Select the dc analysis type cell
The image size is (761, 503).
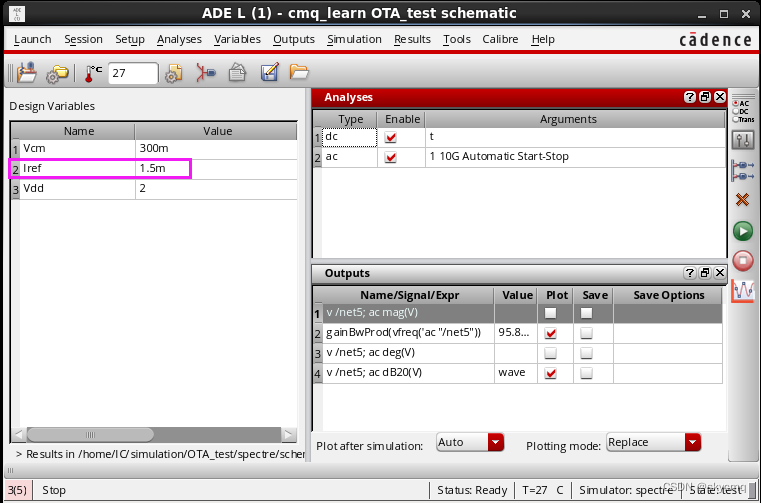[349, 137]
